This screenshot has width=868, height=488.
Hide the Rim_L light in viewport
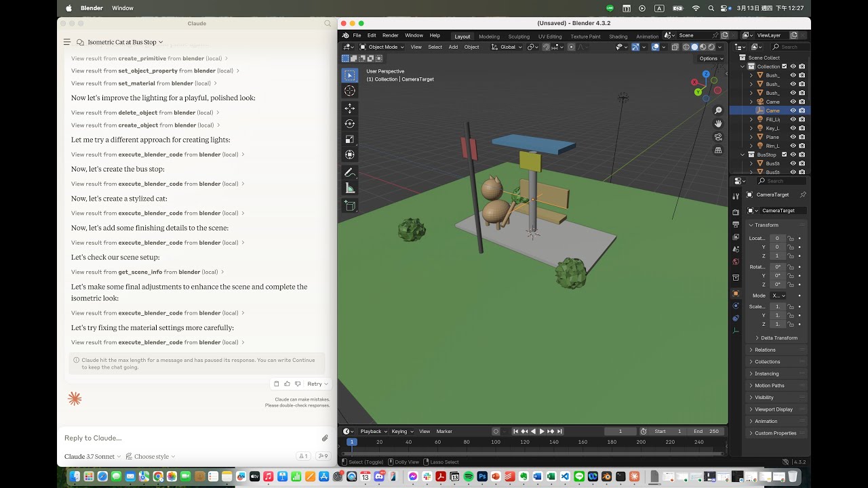click(x=793, y=146)
